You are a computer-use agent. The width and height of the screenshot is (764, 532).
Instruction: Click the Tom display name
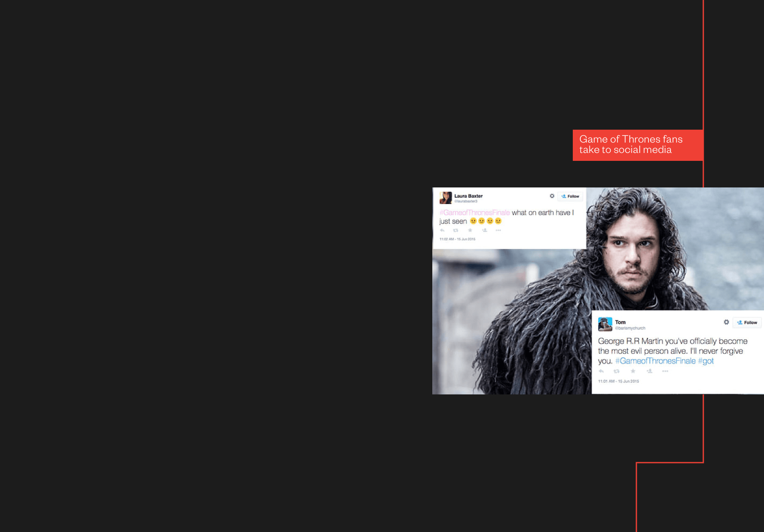(x=620, y=322)
